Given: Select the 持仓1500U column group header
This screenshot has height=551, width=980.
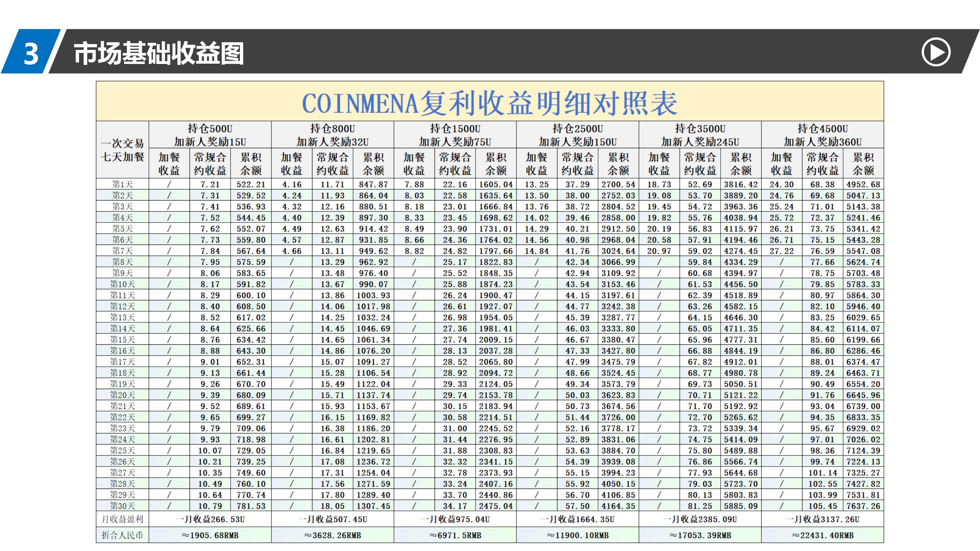Looking at the screenshot, I should (455, 135).
